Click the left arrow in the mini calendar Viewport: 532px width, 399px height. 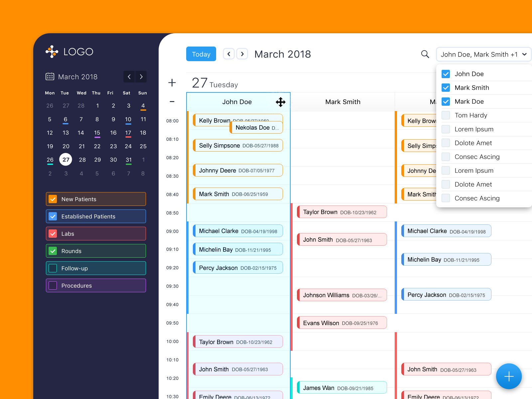point(129,77)
